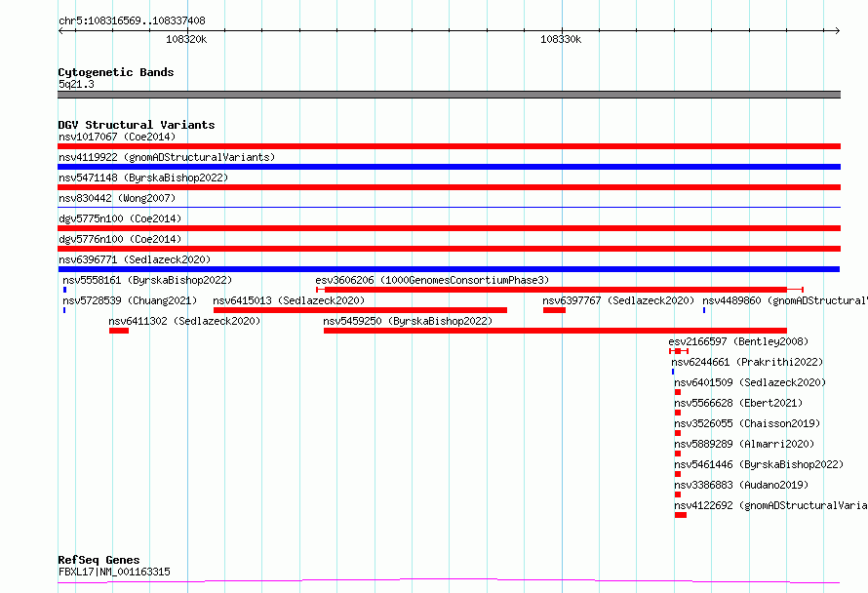Select dgv5776n100 (Coe2014) variant label
This screenshot has width=868, height=593.
tap(120, 239)
